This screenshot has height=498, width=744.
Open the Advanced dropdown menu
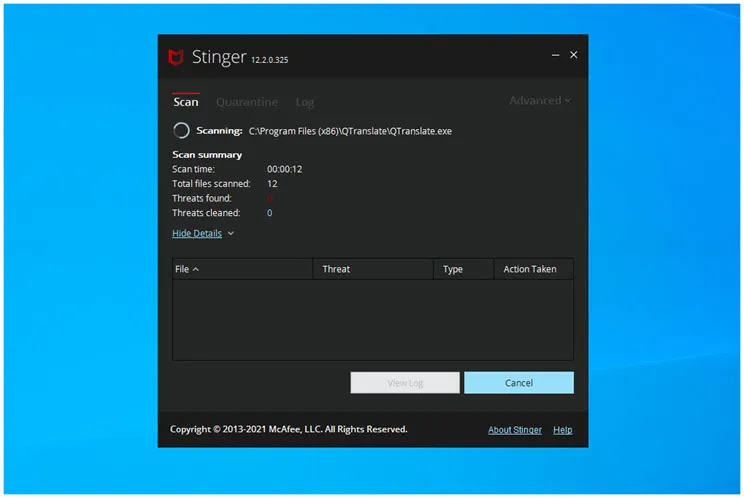(x=540, y=101)
